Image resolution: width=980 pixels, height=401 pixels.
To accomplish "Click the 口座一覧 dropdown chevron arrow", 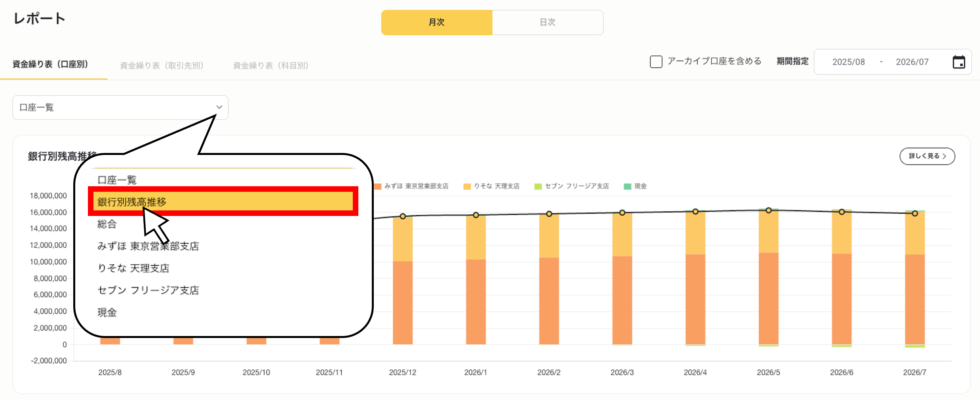I will pyautogui.click(x=219, y=107).
